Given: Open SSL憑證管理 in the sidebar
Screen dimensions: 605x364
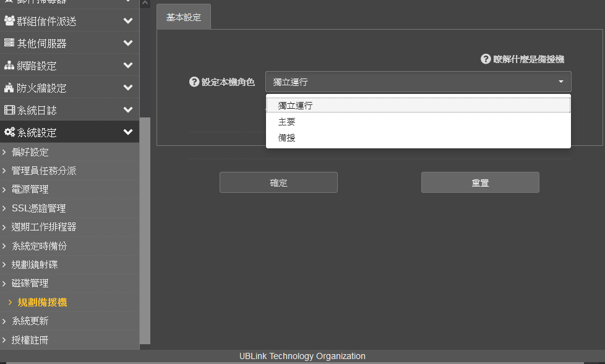Looking at the screenshot, I should point(38,208).
